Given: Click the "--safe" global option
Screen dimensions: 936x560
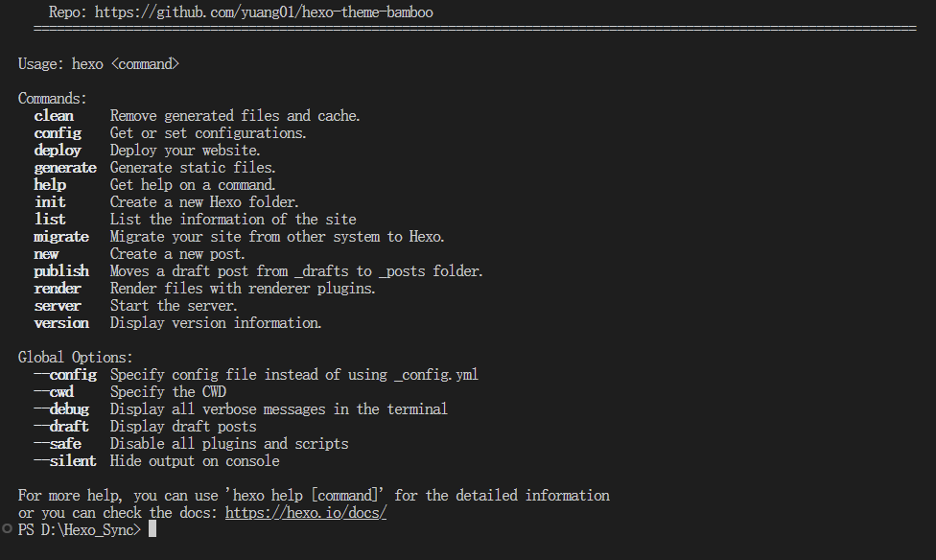Looking at the screenshot, I should pyautogui.click(x=58, y=444).
